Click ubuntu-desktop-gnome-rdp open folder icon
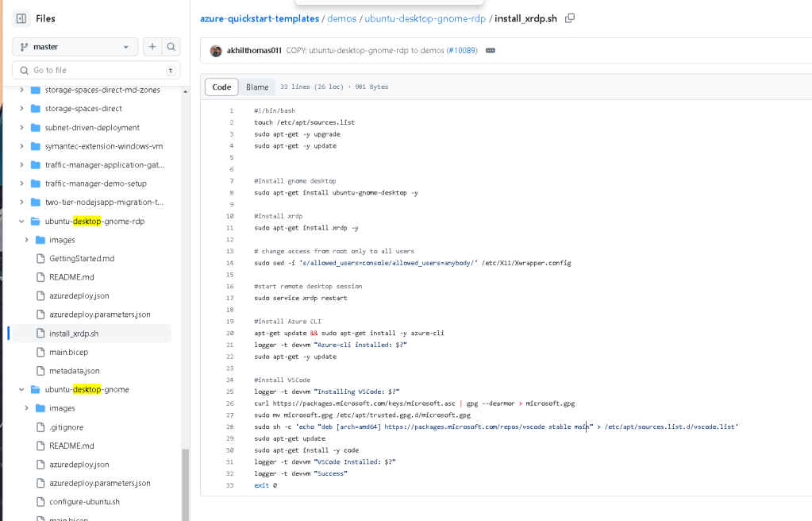 (x=36, y=221)
